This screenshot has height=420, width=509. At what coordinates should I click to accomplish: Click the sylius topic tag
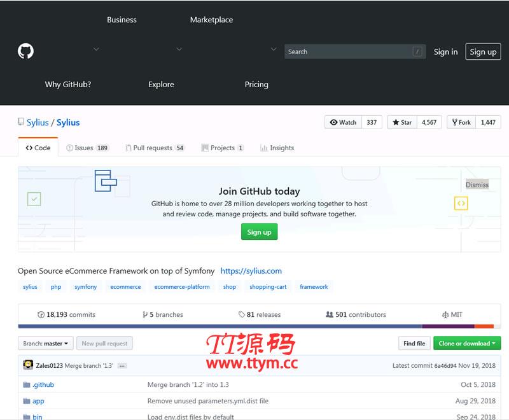30,287
